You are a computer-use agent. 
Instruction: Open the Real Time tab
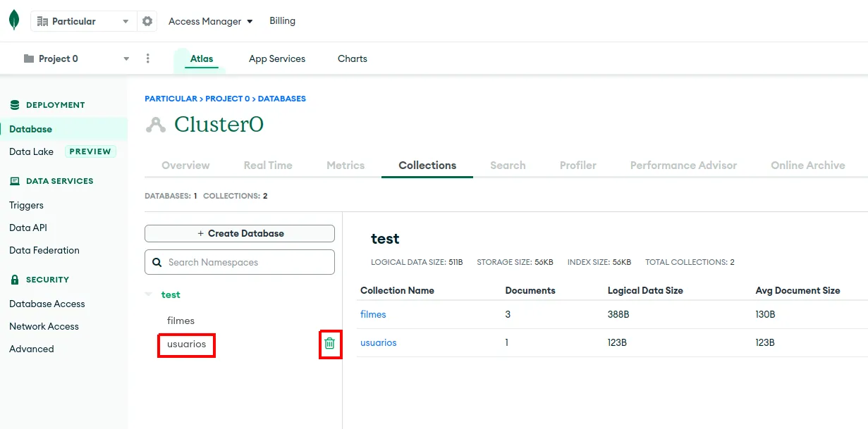268,166
